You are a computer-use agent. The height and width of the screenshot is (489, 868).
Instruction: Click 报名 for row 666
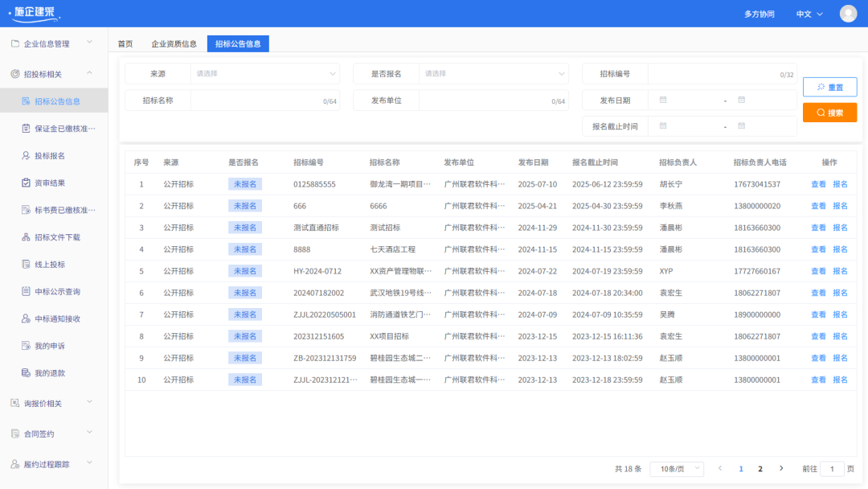(841, 205)
